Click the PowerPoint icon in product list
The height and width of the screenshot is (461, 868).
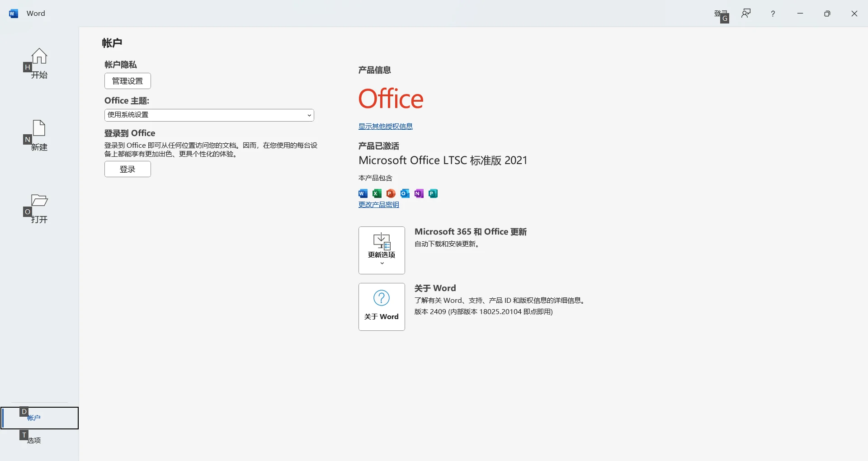(391, 193)
